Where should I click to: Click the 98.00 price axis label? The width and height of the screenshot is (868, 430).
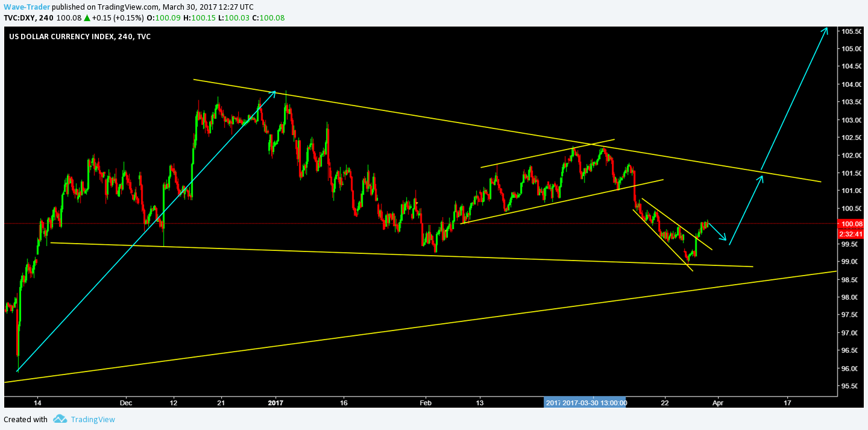tap(850, 297)
